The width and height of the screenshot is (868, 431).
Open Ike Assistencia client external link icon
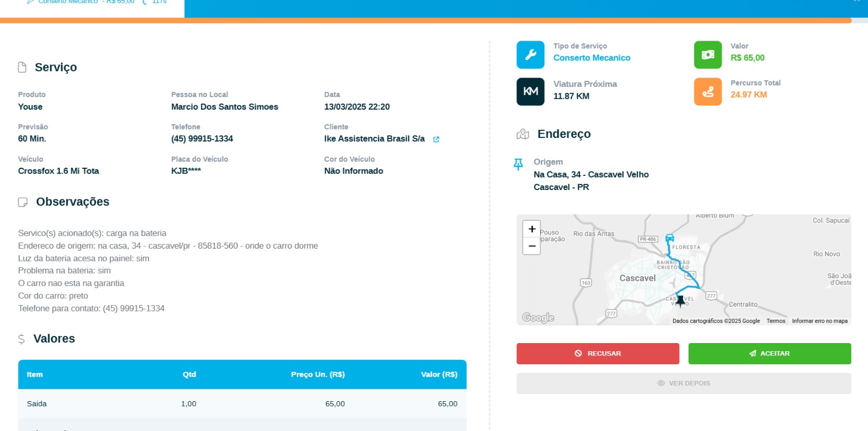pos(436,140)
